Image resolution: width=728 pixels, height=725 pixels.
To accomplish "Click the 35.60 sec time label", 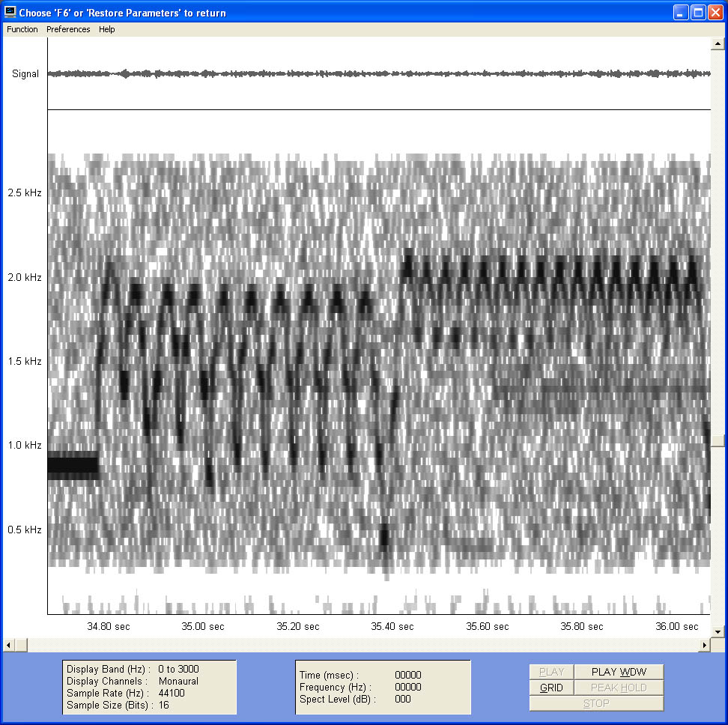I will (x=488, y=626).
